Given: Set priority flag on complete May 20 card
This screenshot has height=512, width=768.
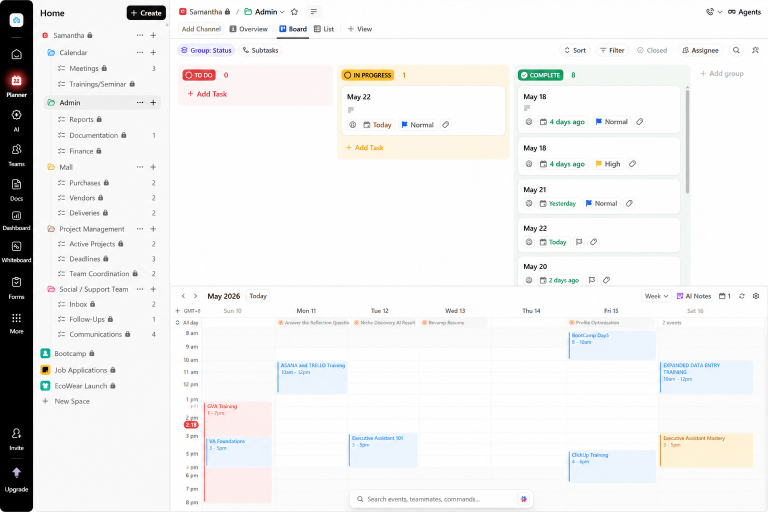Looking at the screenshot, I should [x=592, y=280].
